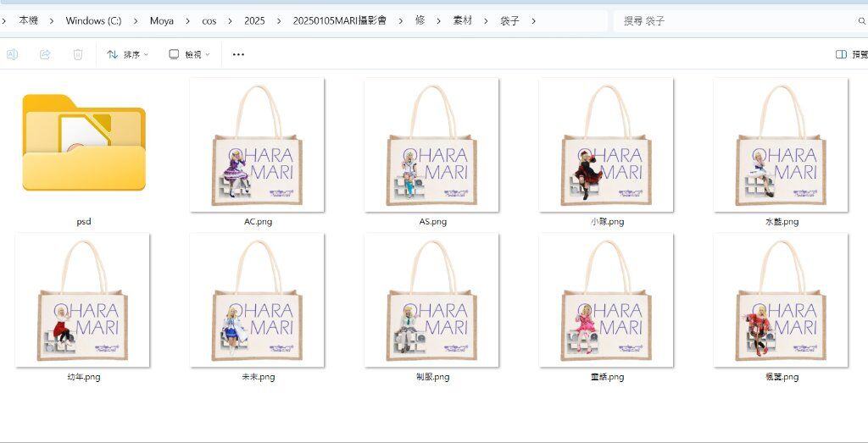Go to 素材 folder in the breadcrumb
This screenshot has height=443, width=868.
point(462,21)
